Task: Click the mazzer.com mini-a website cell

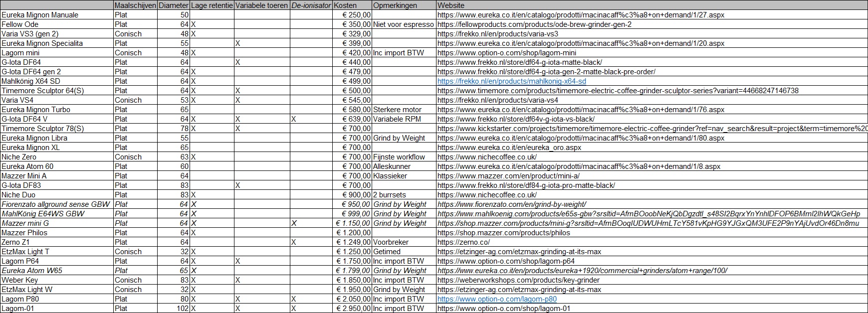Action: (652, 176)
